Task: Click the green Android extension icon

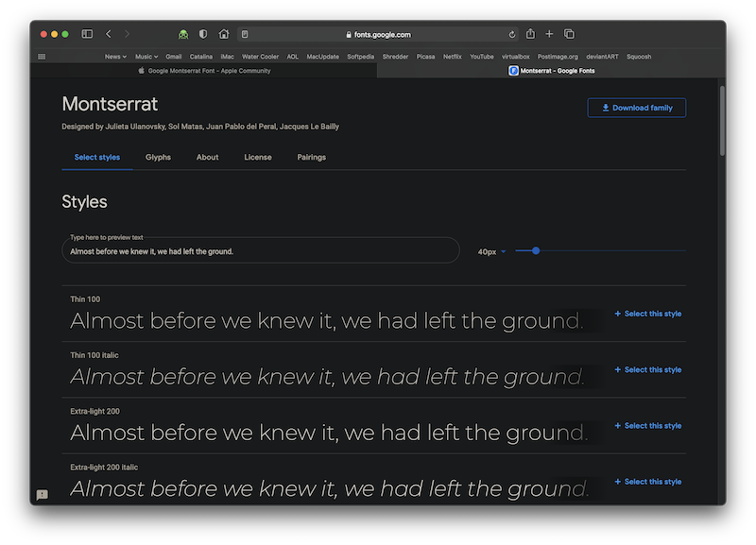Action: (x=181, y=33)
